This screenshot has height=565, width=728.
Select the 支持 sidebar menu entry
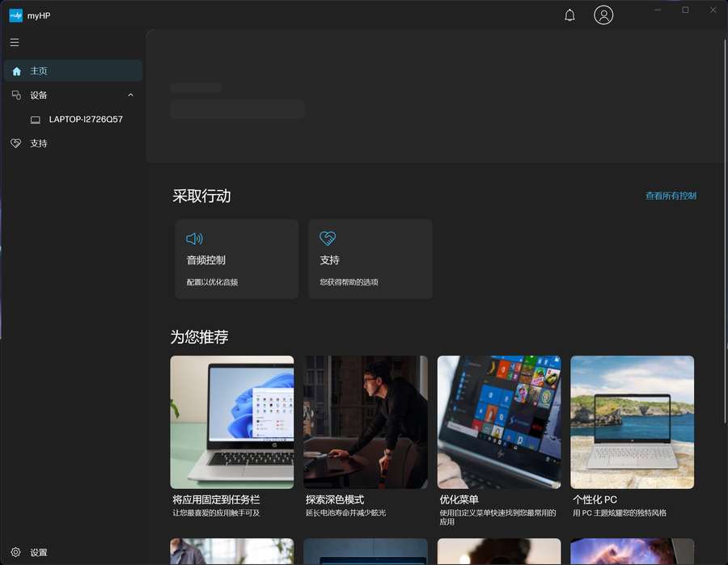point(39,143)
